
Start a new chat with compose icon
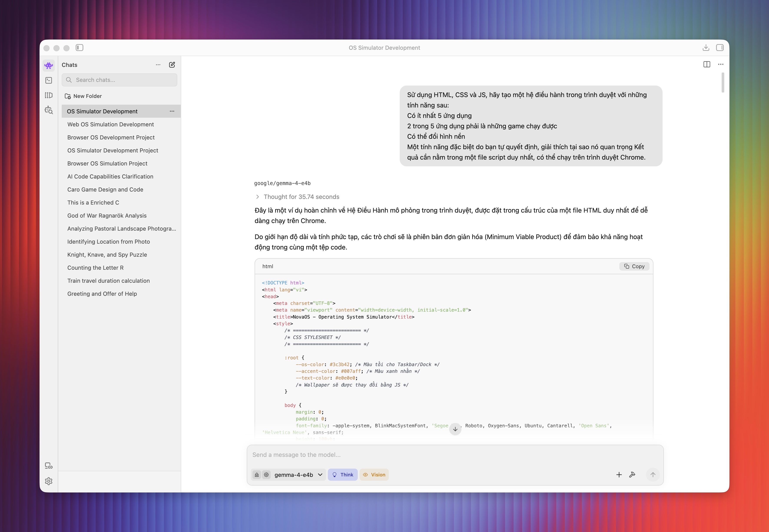(x=172, y=65)
